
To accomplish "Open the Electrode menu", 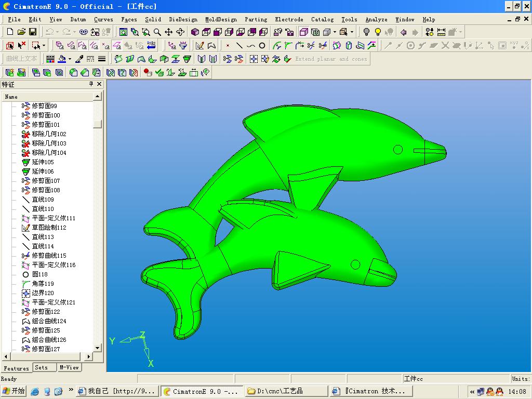I will [289, 19].
